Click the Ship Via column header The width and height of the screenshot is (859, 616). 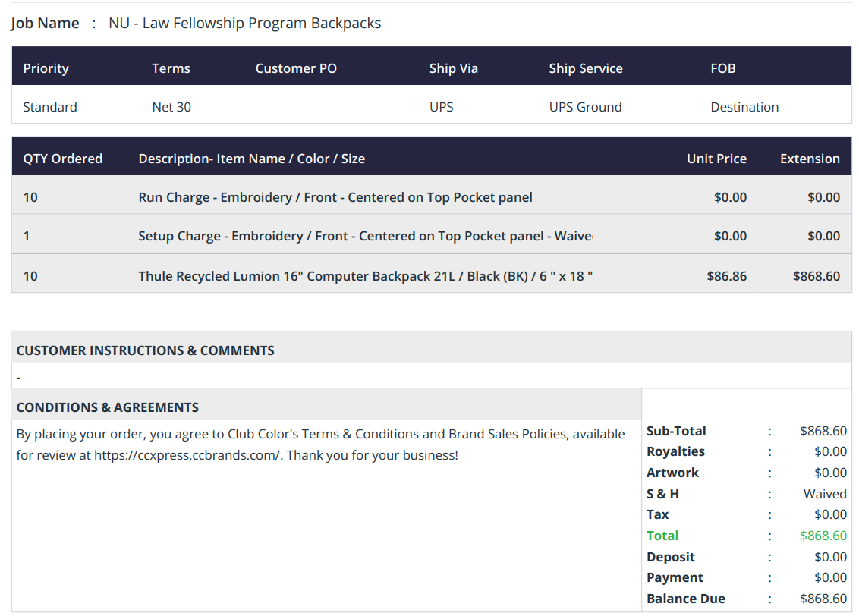click(x=454, y=68)
